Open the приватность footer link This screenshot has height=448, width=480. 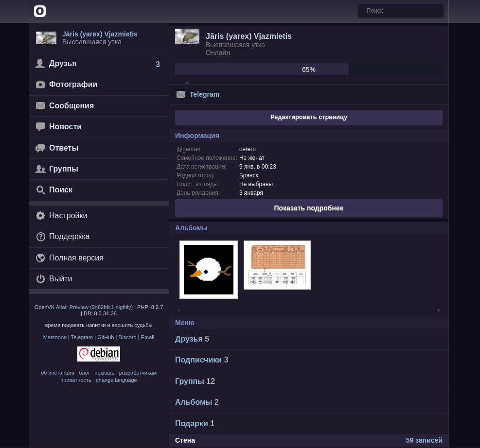click(x=75, y=380)
